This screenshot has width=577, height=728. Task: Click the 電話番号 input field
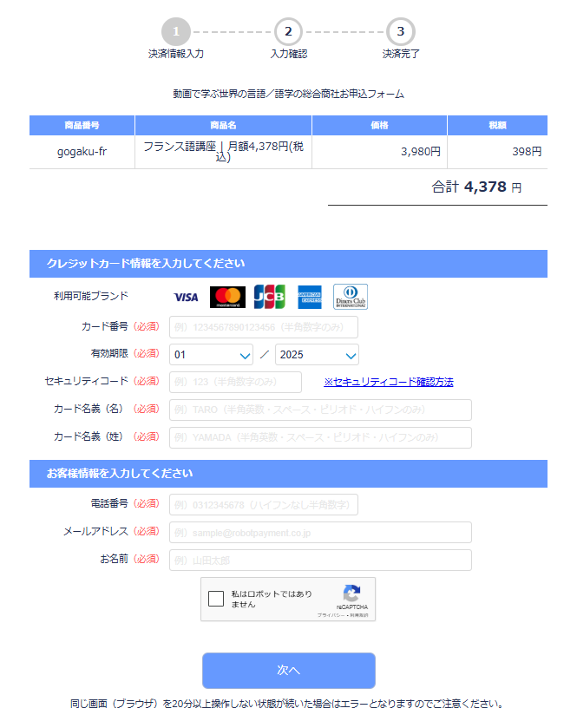(264, 505)
